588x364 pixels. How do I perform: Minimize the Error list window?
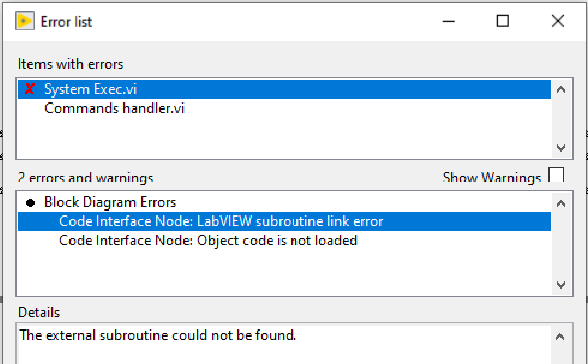coord(449,21)
